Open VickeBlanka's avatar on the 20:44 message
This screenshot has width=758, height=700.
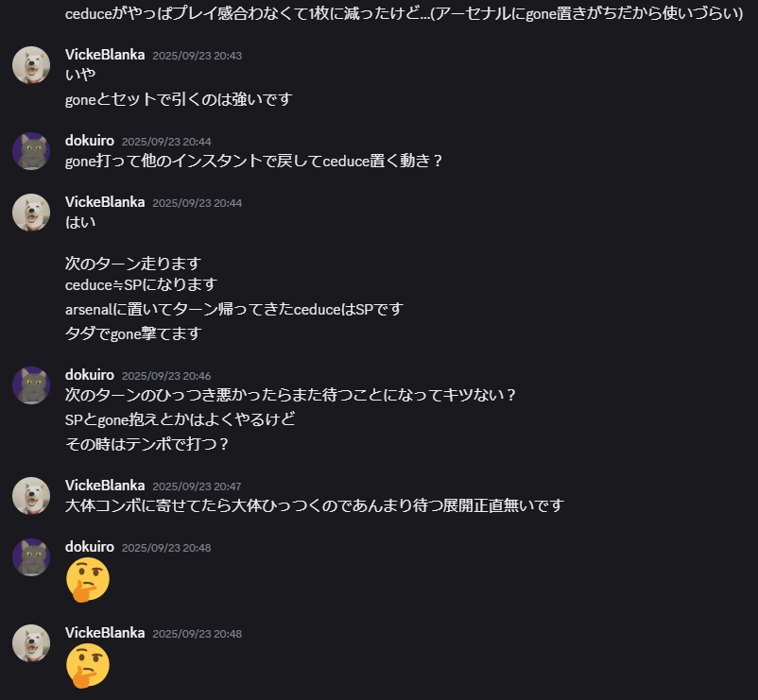point(31,213)
